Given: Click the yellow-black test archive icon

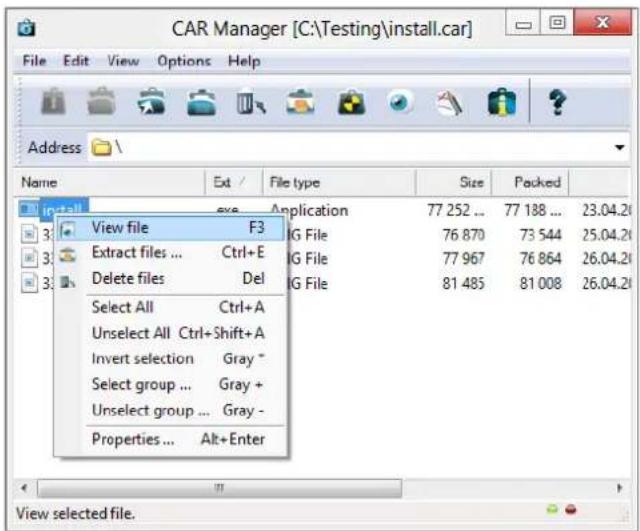Looking at the screenshot, I should click(351, 102).
